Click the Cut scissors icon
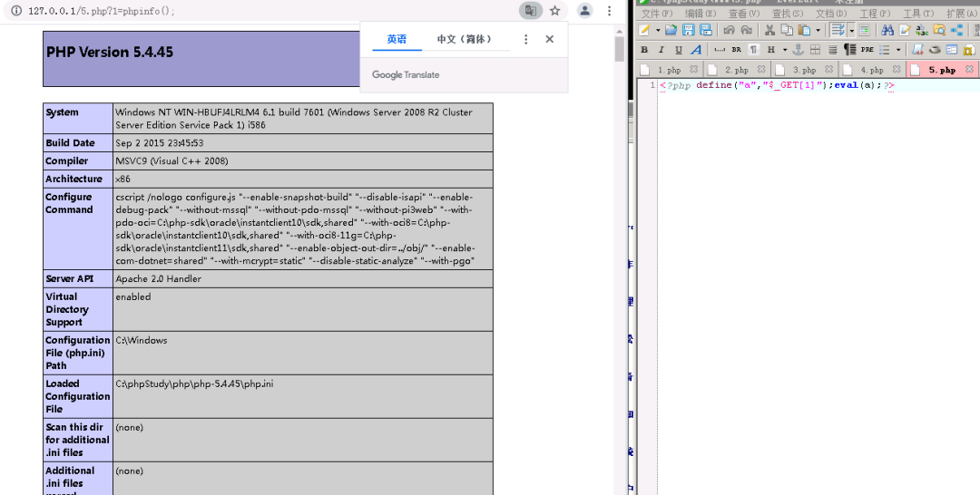This screenshot has width=980, height=495. (x=770, y=30)
